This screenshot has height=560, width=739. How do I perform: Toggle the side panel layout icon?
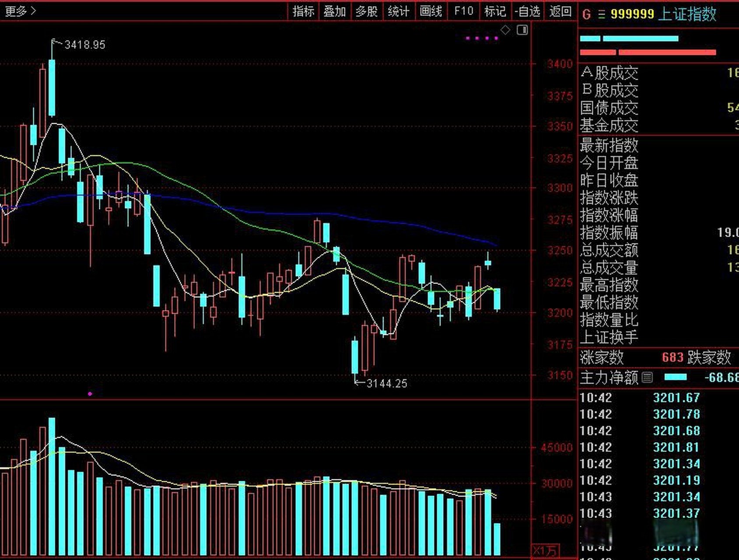522,30
